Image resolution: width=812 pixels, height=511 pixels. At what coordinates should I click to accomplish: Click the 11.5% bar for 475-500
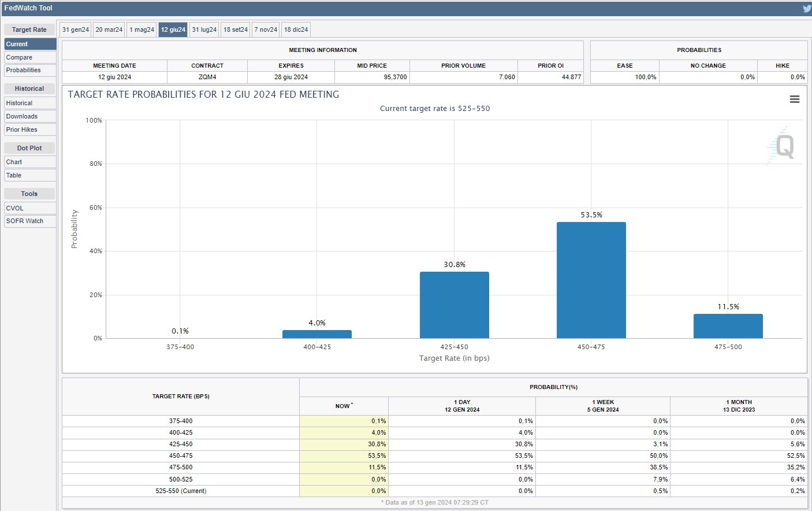(x=728, y=326)
